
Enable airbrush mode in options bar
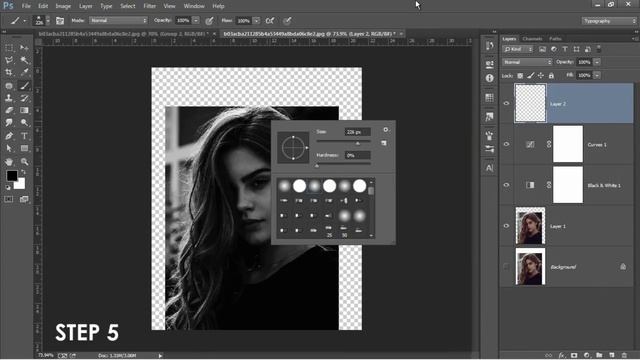(270, 20)
